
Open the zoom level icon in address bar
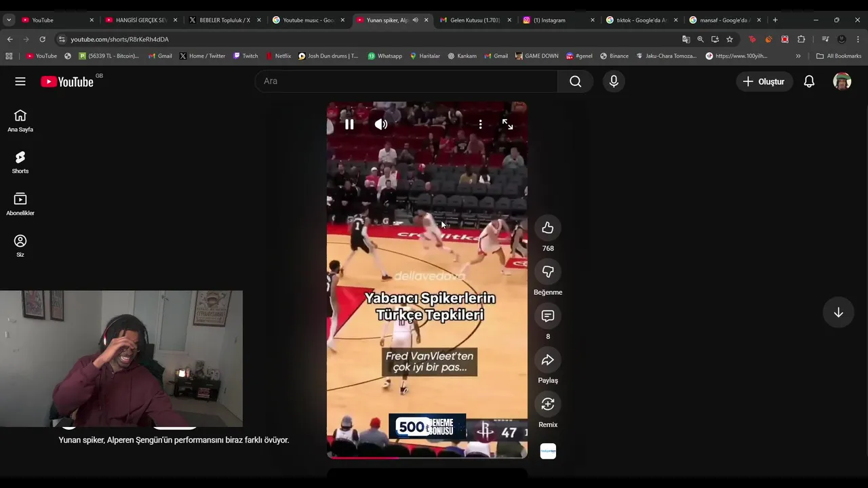[x=701, y=39]
